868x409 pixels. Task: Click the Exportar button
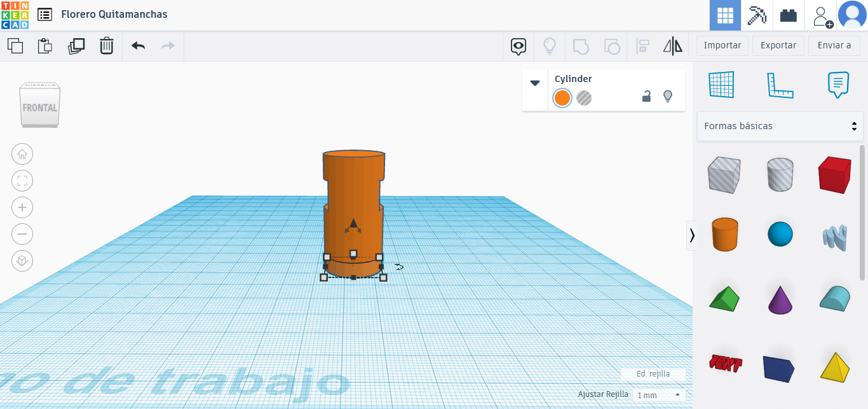[x=778, y=46]
